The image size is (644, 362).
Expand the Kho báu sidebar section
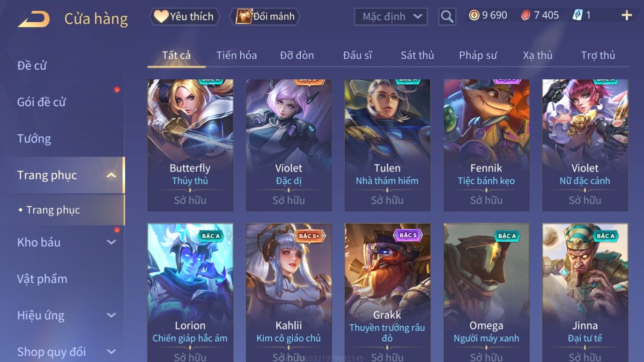tap(111, 242)
